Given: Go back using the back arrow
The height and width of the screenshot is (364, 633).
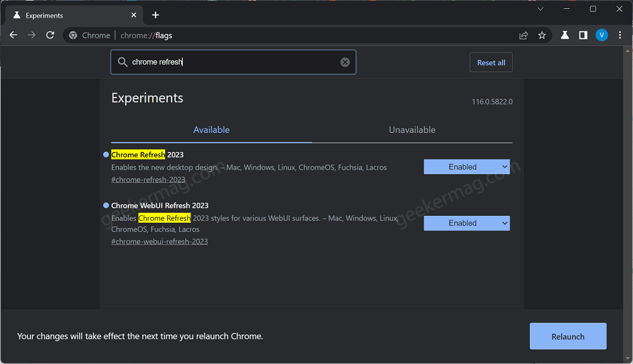Looking at the screenshot, I should 13,35.
